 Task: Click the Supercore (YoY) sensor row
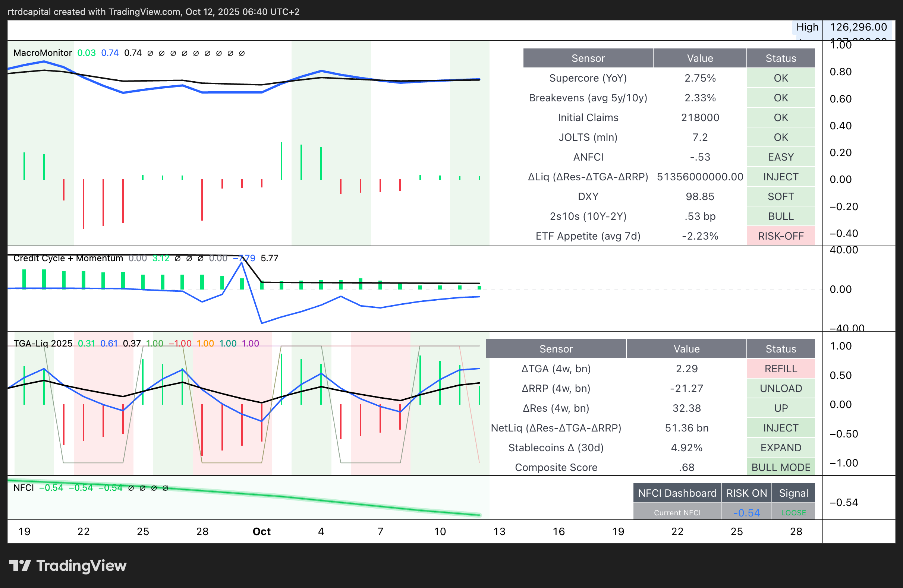point(588,78)
